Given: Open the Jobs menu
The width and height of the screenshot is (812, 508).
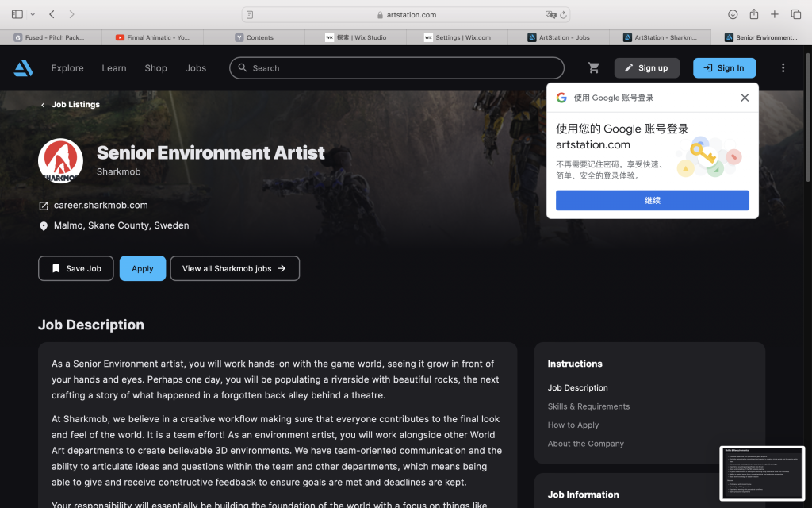Looking at the screenshot, I should 196,68.
